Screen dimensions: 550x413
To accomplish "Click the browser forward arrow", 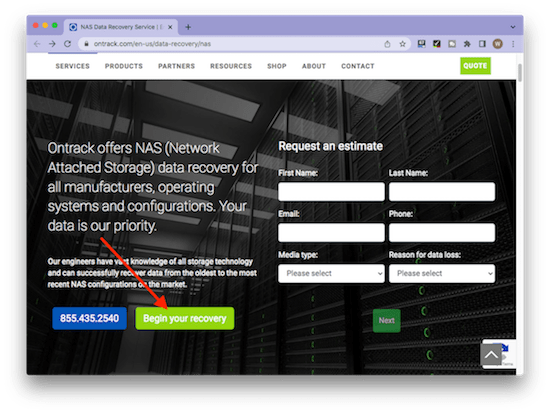I will tap(52, 44).
